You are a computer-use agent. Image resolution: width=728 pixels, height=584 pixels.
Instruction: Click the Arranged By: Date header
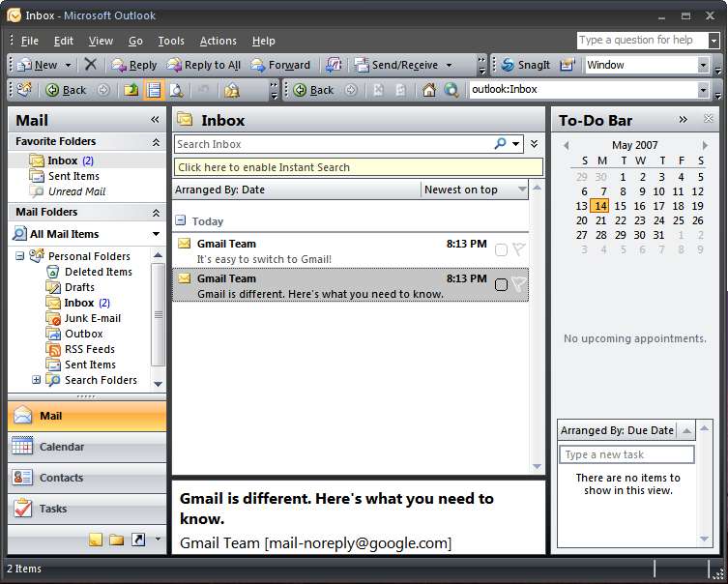click(297, 190)
